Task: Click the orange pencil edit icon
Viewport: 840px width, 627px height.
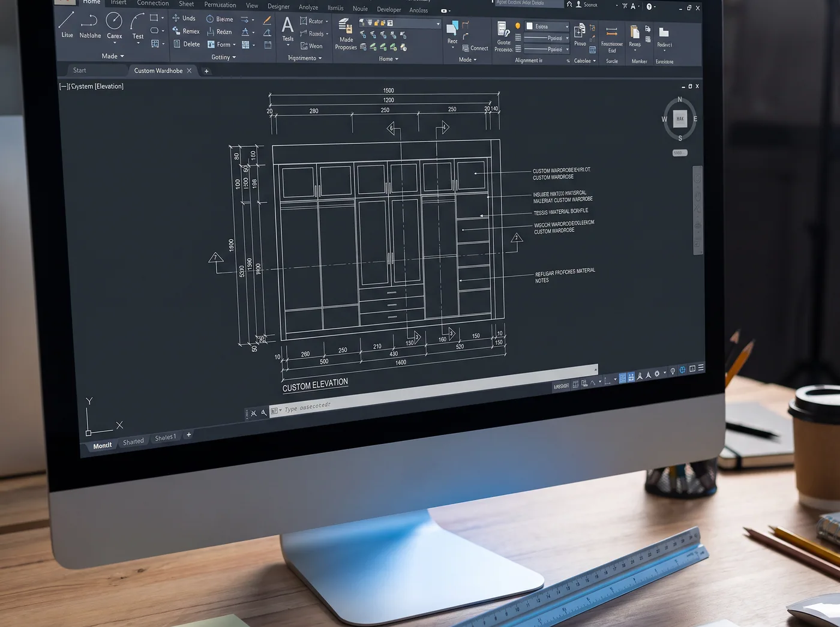Action: pos(267,20)
